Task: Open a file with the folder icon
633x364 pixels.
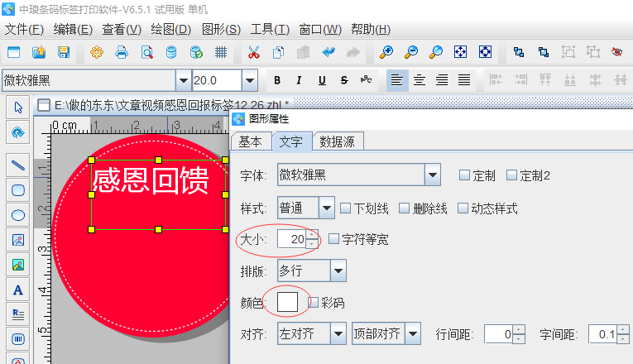Action: pos(39,52)
